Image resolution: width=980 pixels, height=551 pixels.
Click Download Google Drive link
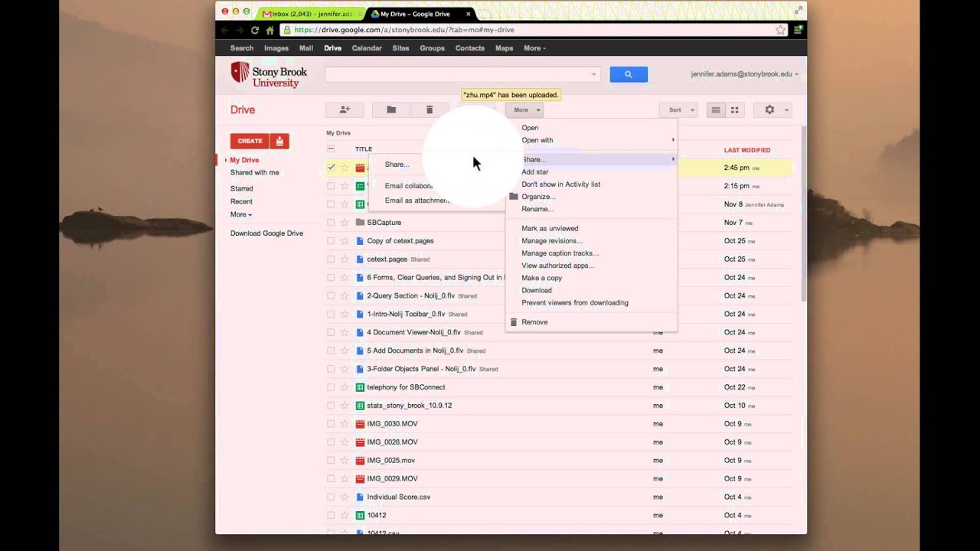(x=266, y=233)
